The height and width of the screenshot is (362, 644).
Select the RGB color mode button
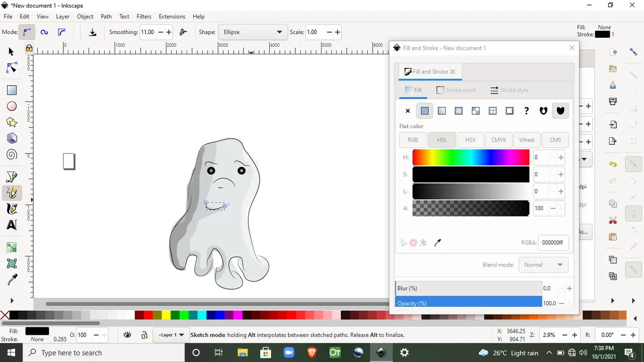pos(413,140)
